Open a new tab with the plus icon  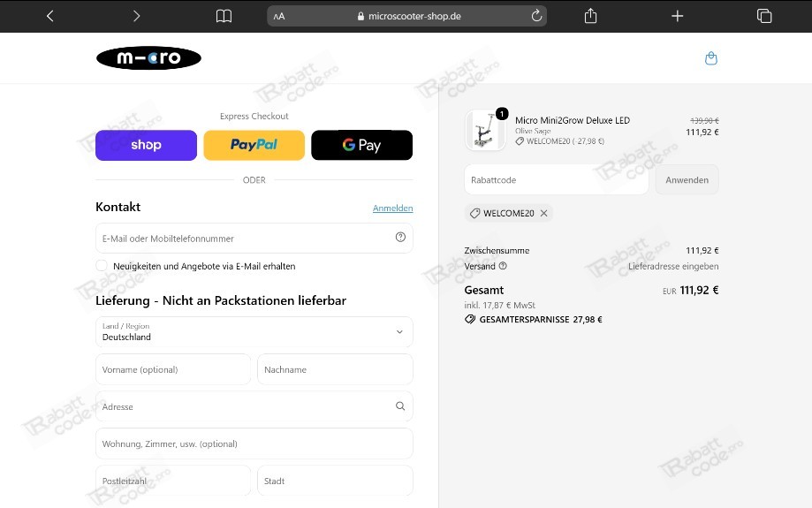click(678, 16)
